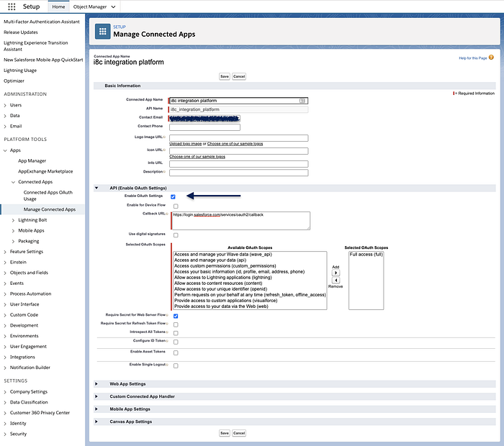Screen dimensions: 504x446
Task: Switch to the Home tab
Action: point(58,6)
